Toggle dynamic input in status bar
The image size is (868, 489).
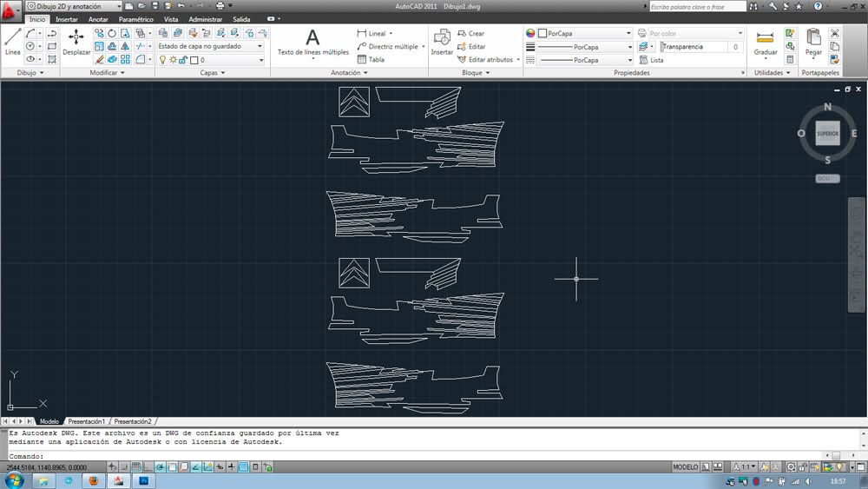coord(220,466)
